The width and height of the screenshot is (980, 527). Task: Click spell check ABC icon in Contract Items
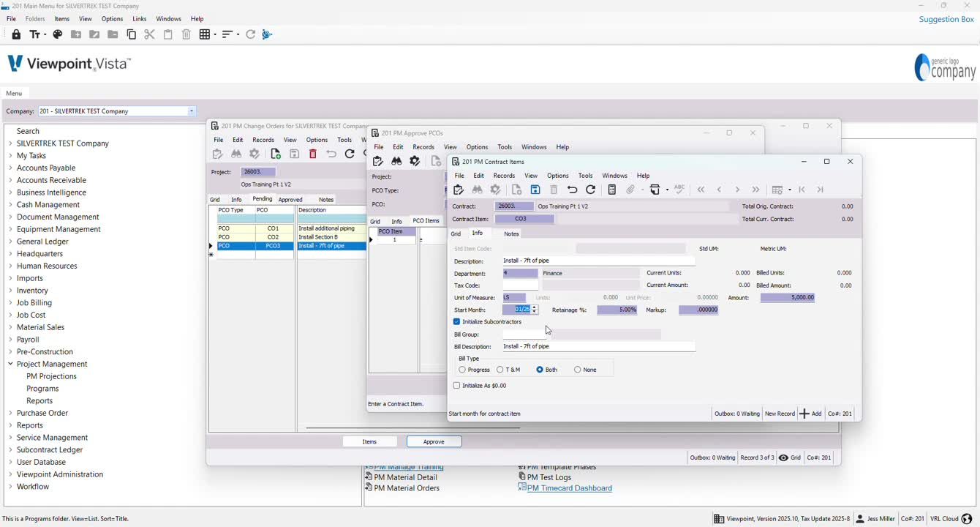[x=679, y=189]
